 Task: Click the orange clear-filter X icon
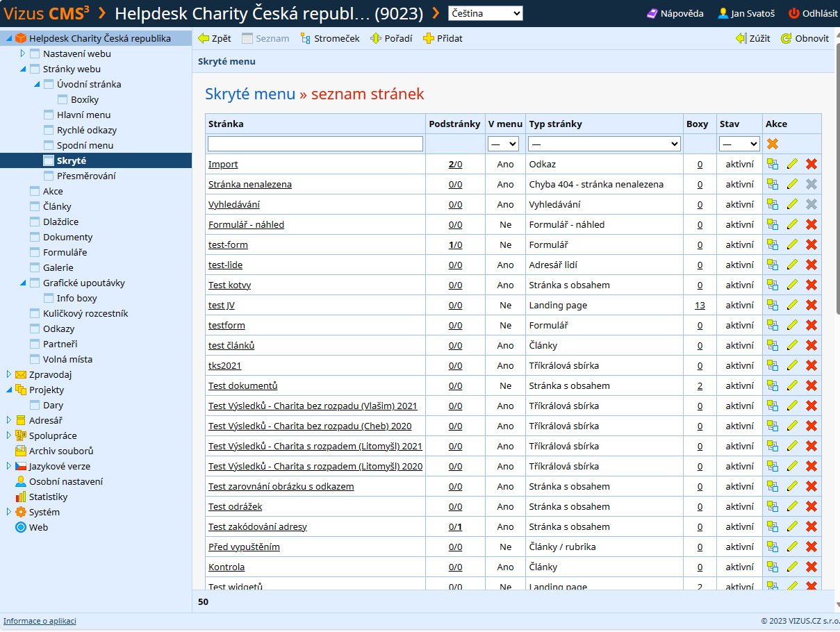tap(773, 144)
